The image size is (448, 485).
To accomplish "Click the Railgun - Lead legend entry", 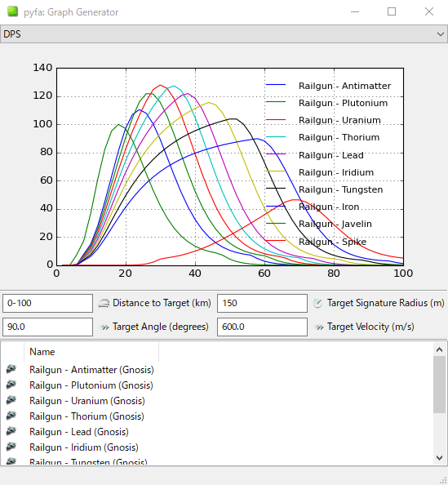I will (x=315, y=154).
